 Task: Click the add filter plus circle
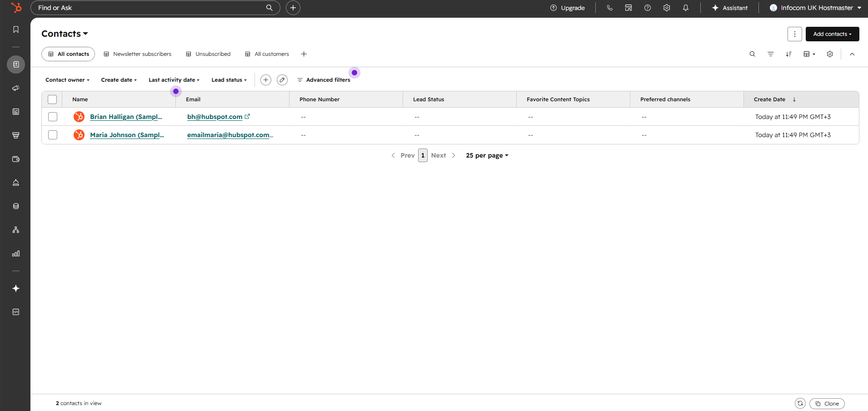click(x=266, y=80)
